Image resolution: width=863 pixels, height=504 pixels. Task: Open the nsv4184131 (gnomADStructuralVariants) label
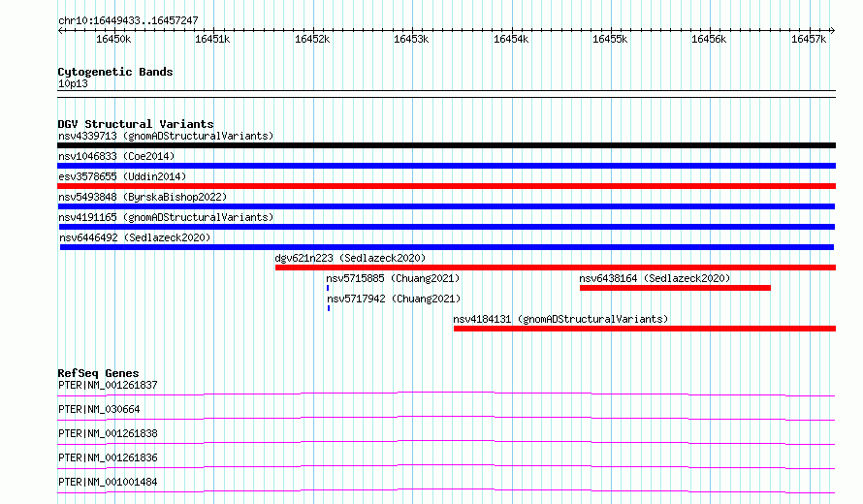pos(560,319)
